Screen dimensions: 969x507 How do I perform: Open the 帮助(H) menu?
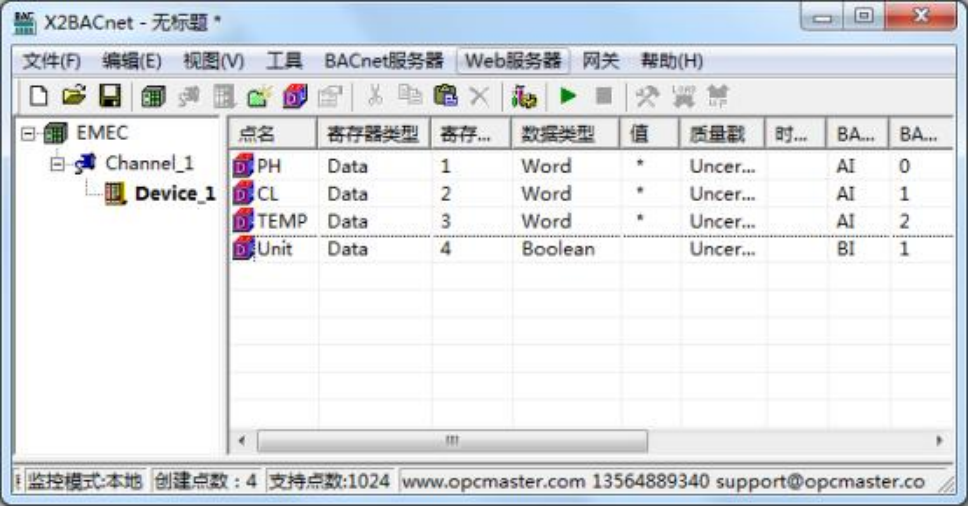pyautogui.click(x=672, y=61)
